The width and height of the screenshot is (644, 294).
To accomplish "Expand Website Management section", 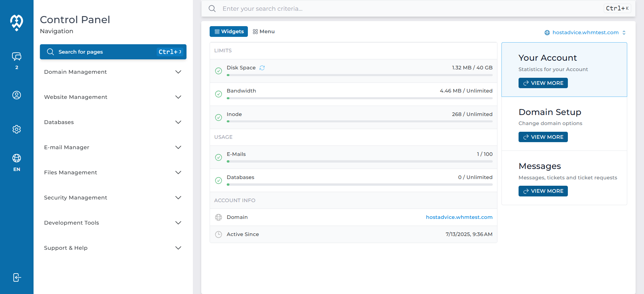I will tap(113, 97).
